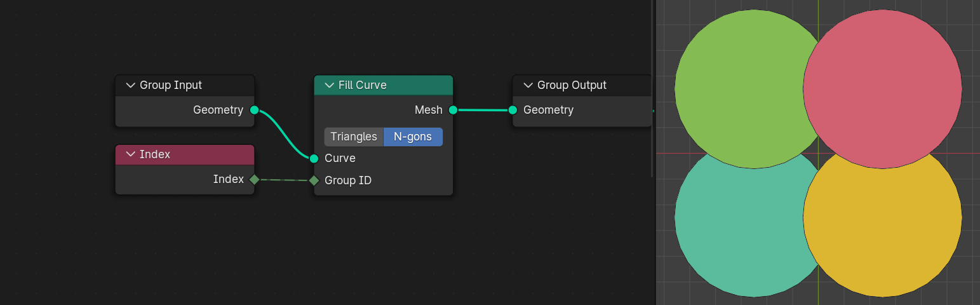
Task: Click the red circle in viewport
Action: coord(882,89)
